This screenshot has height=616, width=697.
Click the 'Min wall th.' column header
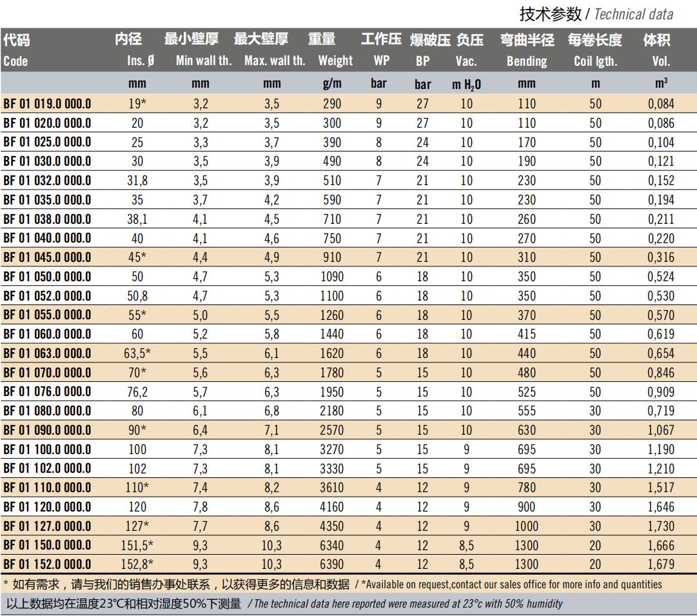204,61
